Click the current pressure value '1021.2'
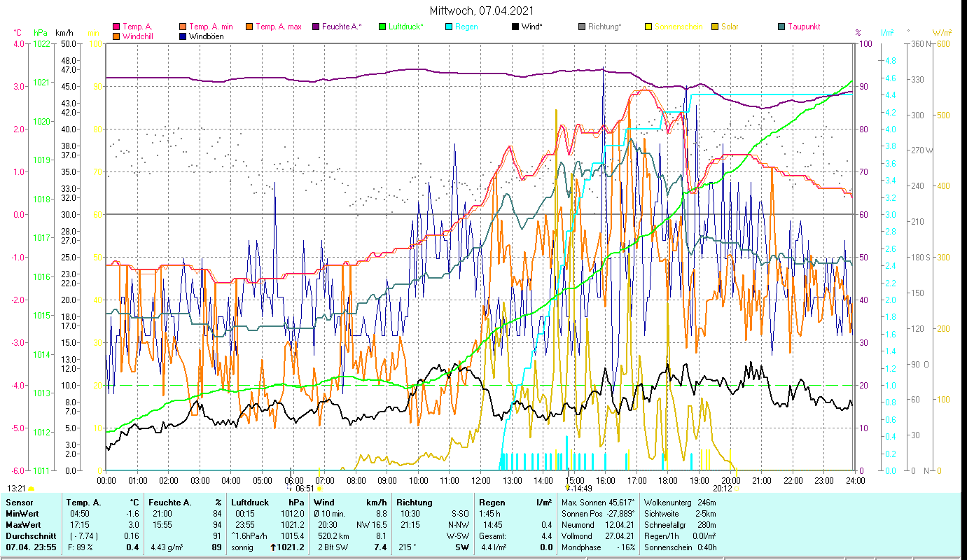The height and width of the screenshot is (560, 967). coord(291,547)
